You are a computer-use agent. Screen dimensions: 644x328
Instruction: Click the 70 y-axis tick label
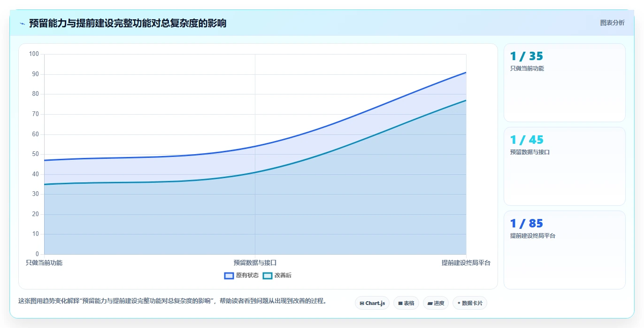35,114
